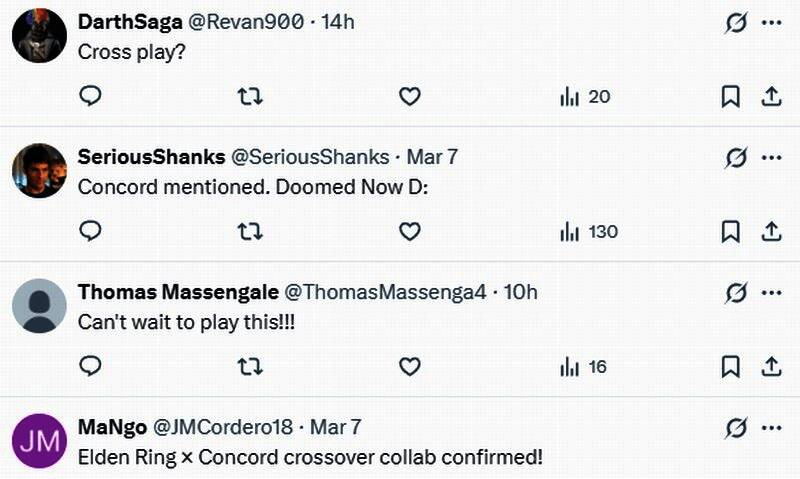Click Grok icon on DarthSaga's tweet
Screen dimensions: 800x479
736,22
